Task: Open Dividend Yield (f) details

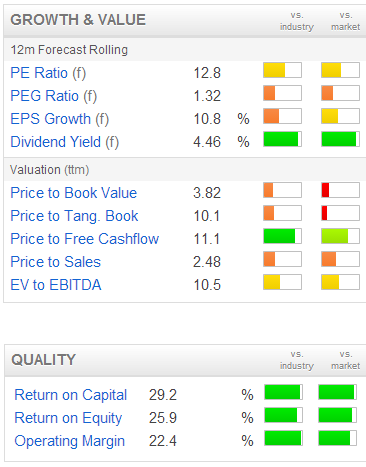Action: [65, 142]
